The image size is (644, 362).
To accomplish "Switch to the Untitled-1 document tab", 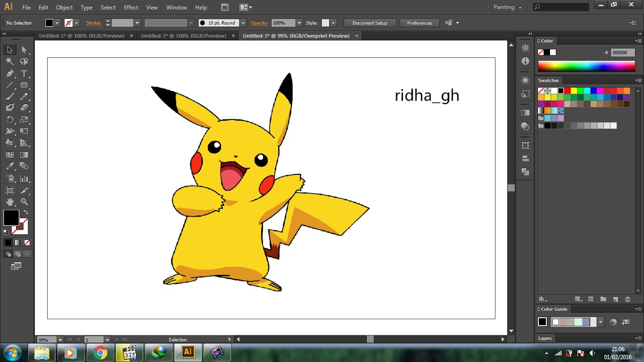I will click(x=82, y=36).
